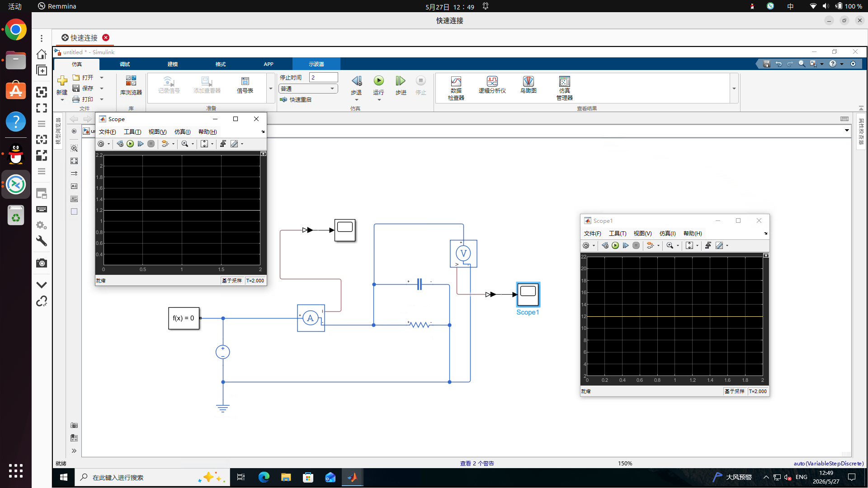The height and width of the screenshot is (488, 868).
Task: Open the 'View 2 warnings' link
Action: [x=476, y=463]
